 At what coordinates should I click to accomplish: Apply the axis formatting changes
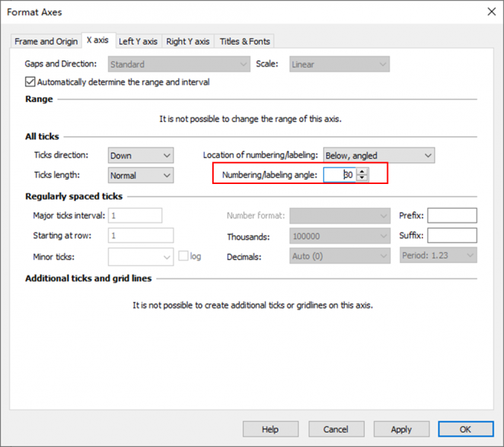[401, 429]
